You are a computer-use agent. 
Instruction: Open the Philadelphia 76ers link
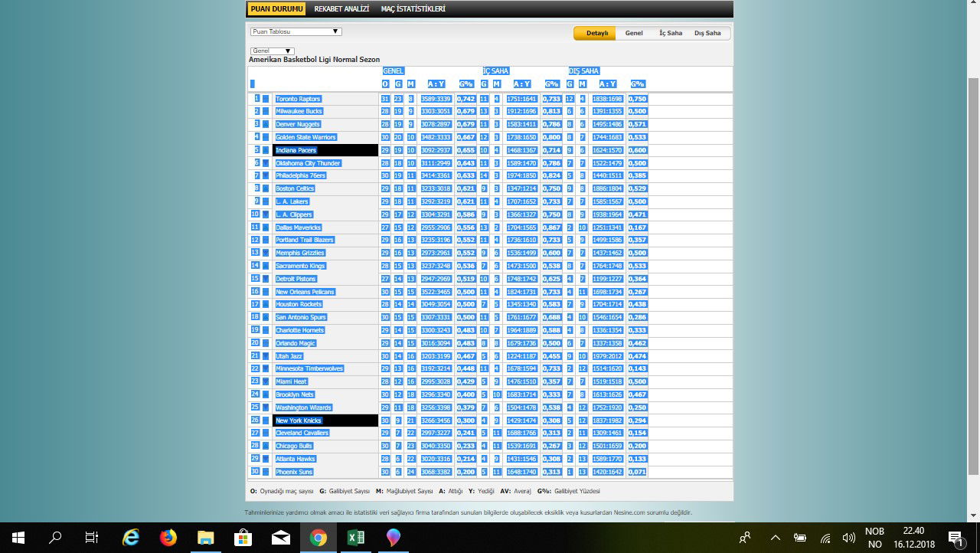(302, 176)
